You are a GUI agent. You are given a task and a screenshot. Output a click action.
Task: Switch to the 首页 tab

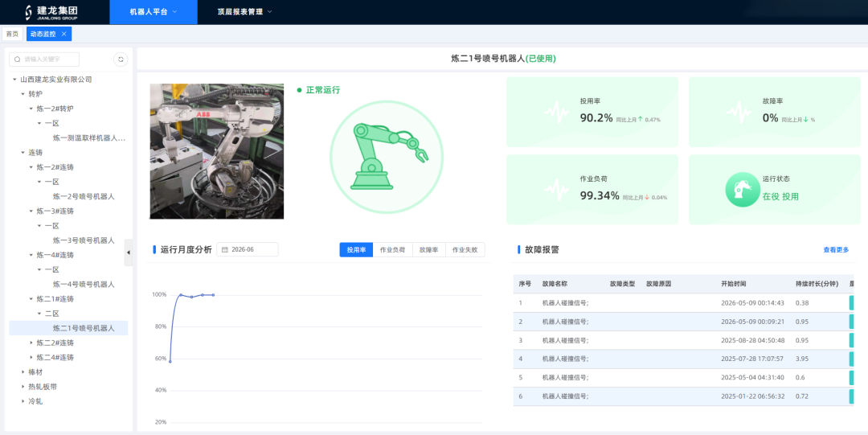(12, 34)
